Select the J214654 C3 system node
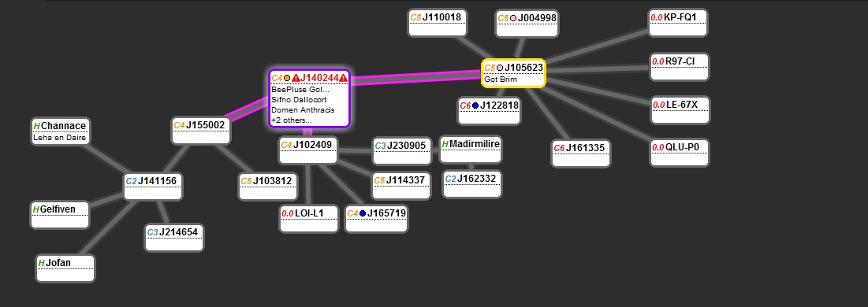Screen dimensions: 868x307 pyautogui.click(x=173, y=238)
